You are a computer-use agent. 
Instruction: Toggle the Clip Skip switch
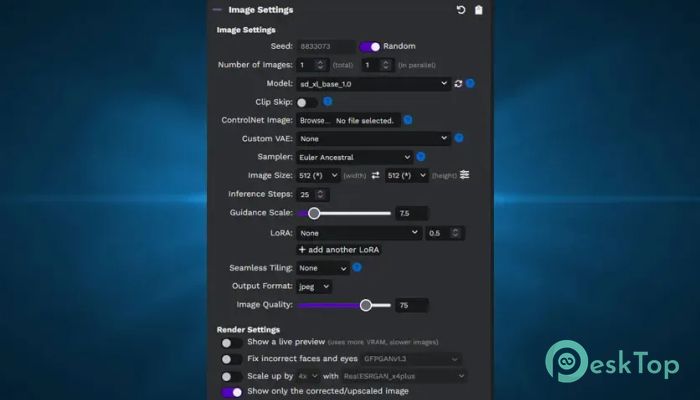pos(307,103)
